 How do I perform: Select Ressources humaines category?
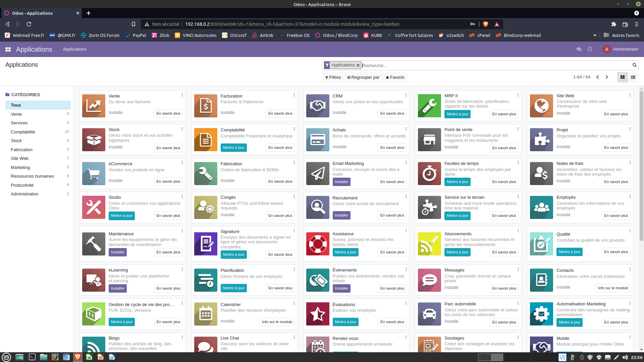click(32, 176)
